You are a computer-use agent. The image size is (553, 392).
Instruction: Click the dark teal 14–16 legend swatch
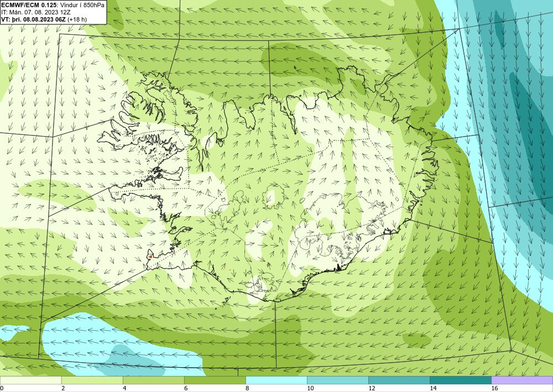click(x=460, y=380)
